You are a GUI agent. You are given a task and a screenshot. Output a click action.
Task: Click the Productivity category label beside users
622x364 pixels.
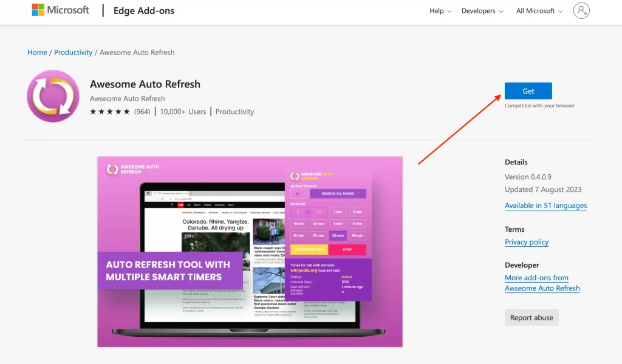(234, 112)
